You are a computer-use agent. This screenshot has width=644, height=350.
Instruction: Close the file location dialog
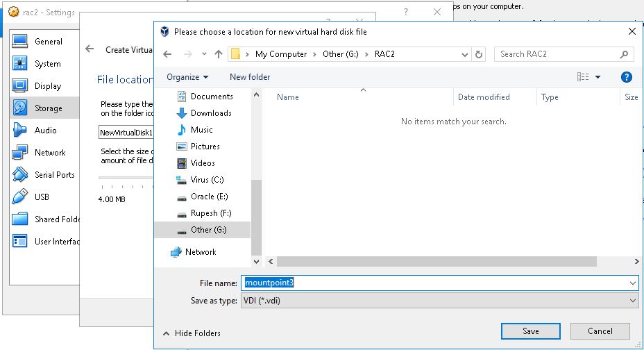tap(632, 32)
